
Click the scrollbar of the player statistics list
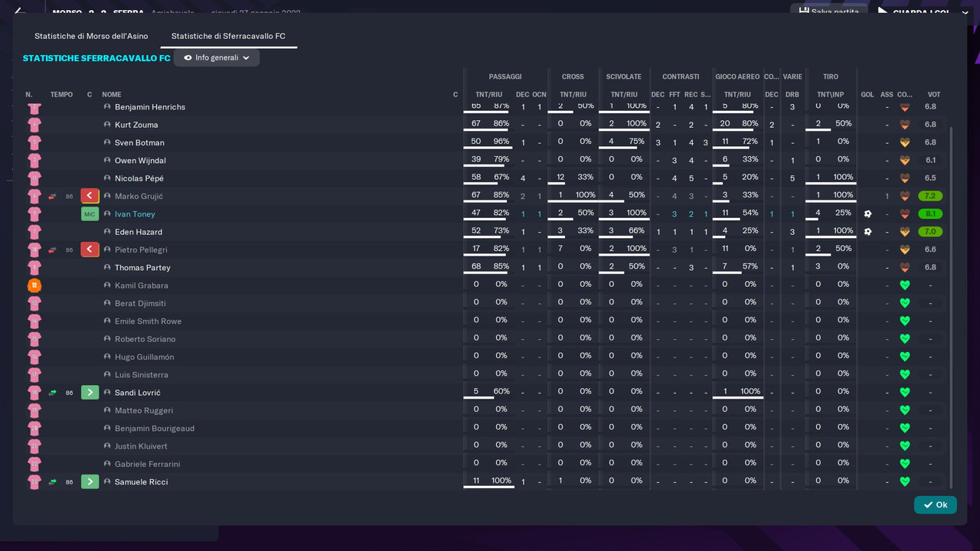click(x=952, y=306)
